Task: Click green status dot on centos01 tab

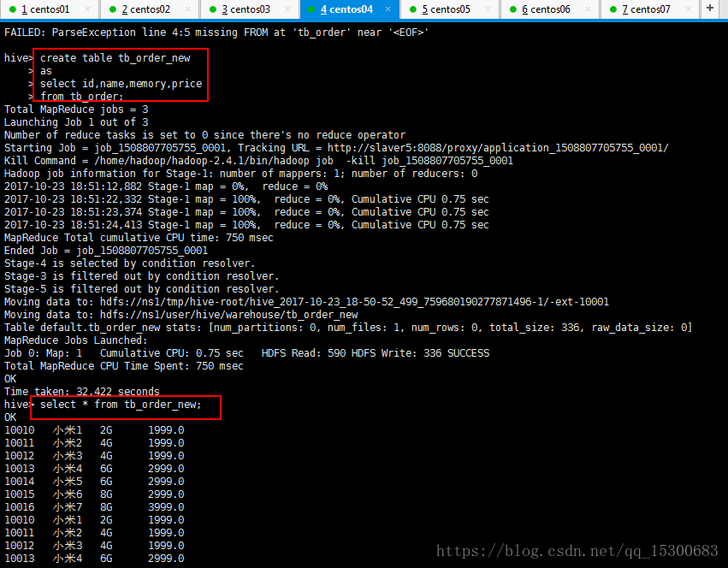Action: (13, 9)
